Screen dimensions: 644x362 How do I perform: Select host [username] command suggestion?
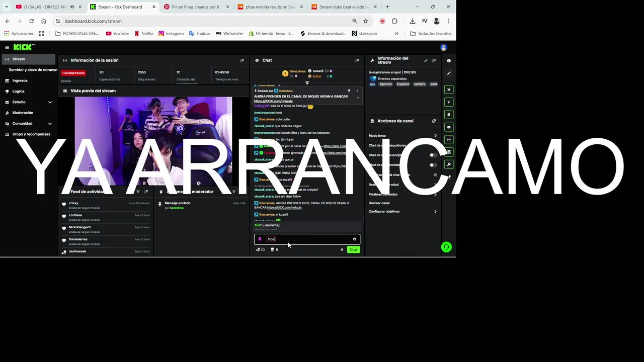(307, 227)
